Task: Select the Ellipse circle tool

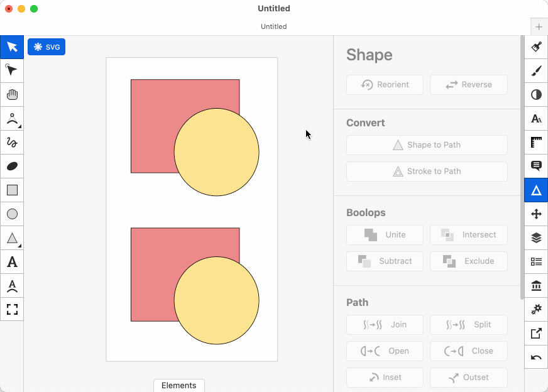Action: [12, 214]
